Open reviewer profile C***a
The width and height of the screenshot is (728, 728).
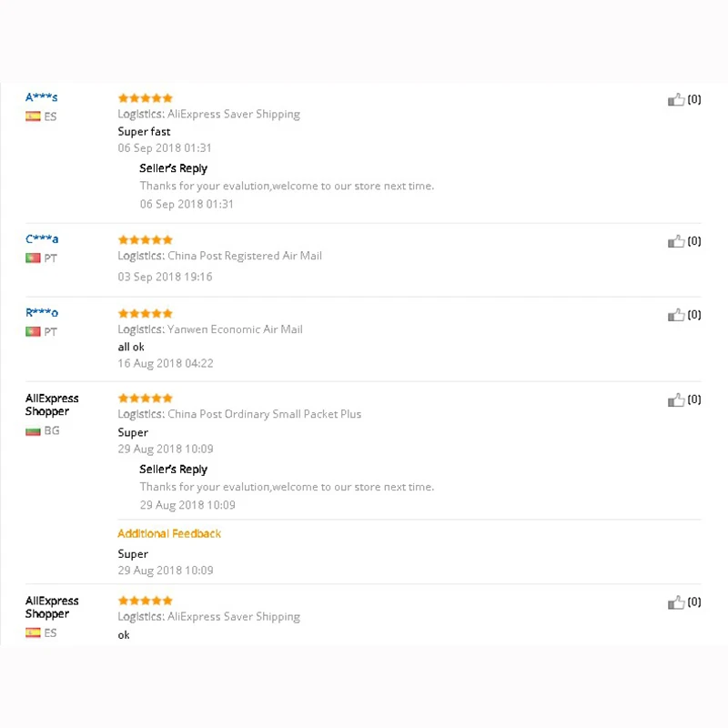tap(42, 239)
